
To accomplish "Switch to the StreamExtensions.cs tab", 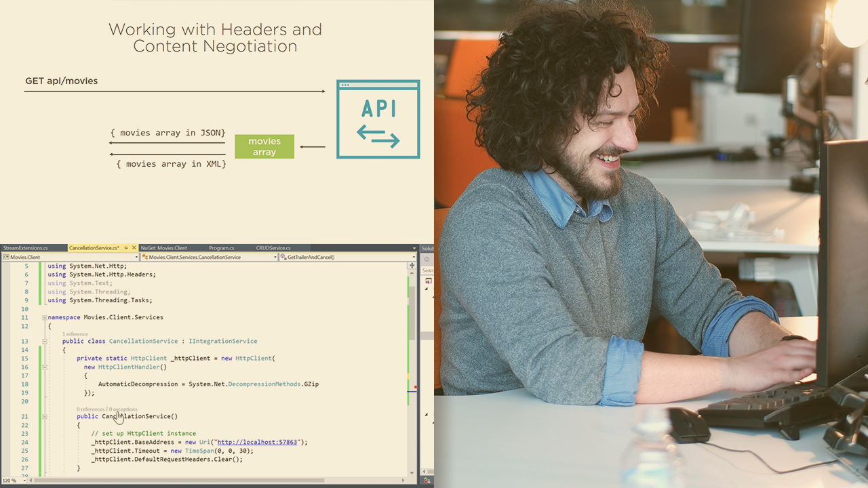I will [26, 248].
